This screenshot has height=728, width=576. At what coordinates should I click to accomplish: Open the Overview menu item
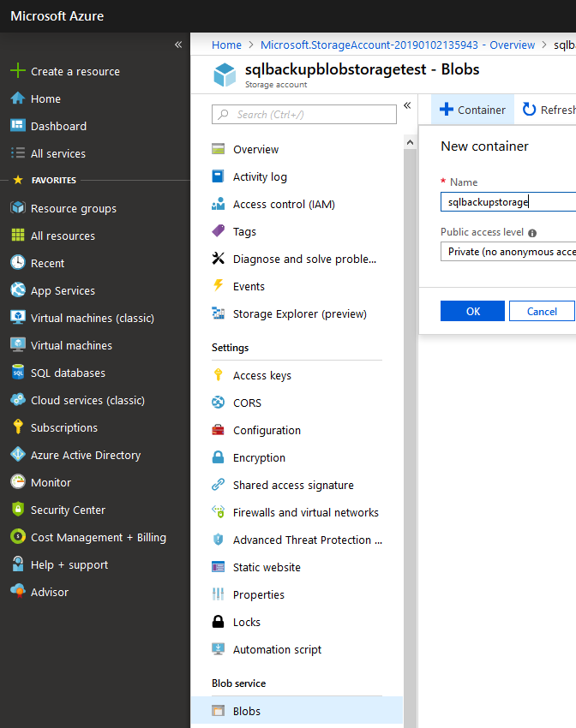(x=255, y=149)
